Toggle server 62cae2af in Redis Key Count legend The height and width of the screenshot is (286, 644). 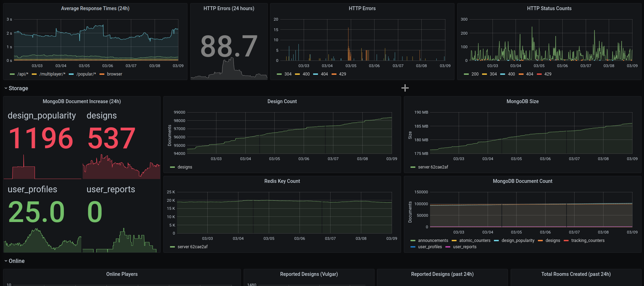point(193,247)
